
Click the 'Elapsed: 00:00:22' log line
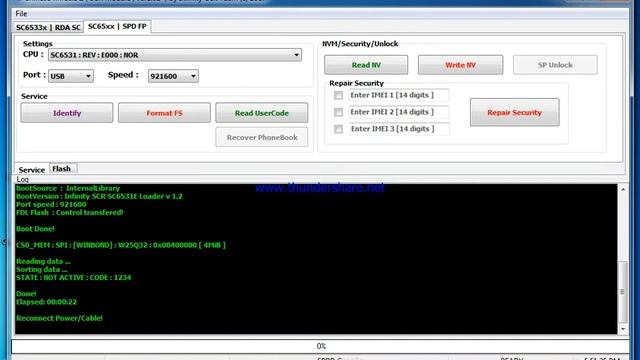(x=47, y=302)
